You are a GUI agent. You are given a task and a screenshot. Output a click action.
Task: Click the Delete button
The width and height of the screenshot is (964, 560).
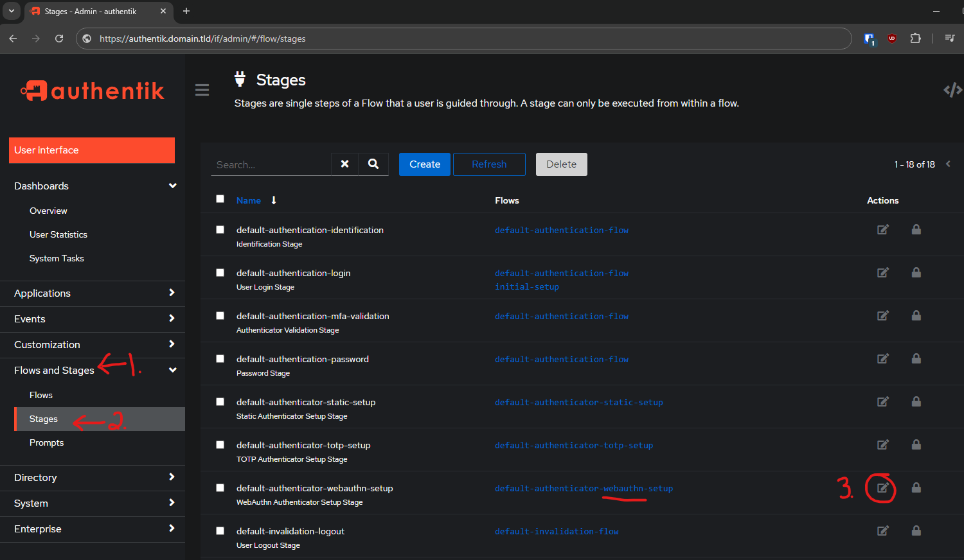coord(562,164)
